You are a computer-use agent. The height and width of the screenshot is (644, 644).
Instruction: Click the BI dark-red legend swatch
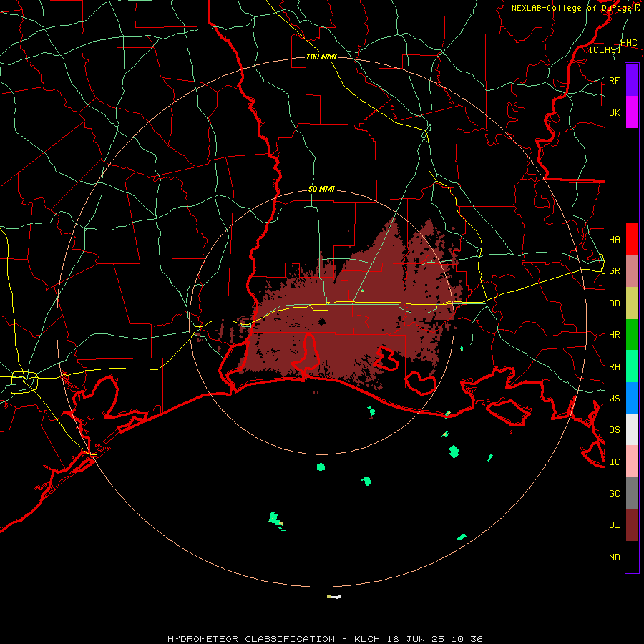632,525
